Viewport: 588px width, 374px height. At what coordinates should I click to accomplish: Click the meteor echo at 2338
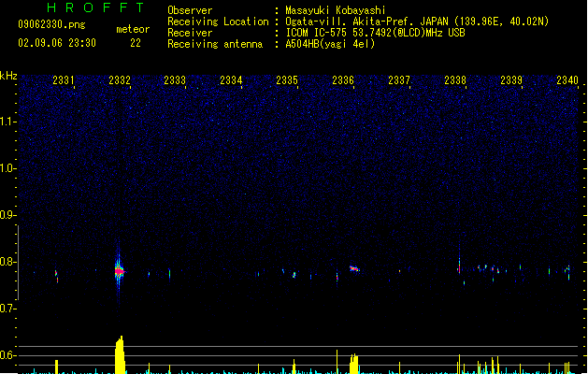click(x=459, y=266)
